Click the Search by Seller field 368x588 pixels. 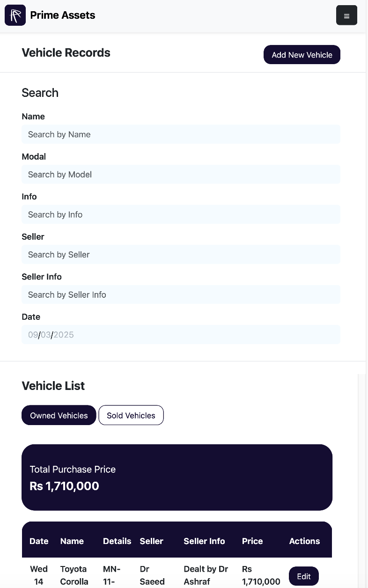pos(181,254)
